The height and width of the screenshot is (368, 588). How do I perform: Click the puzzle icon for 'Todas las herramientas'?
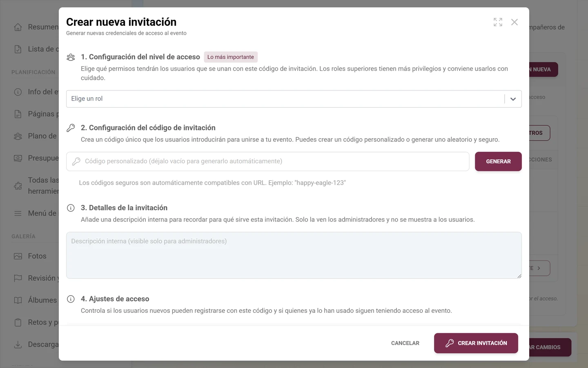(18, 186)
